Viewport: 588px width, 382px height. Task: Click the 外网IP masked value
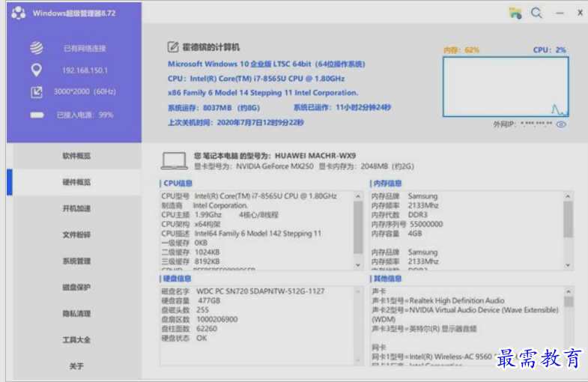click(536, 124)
